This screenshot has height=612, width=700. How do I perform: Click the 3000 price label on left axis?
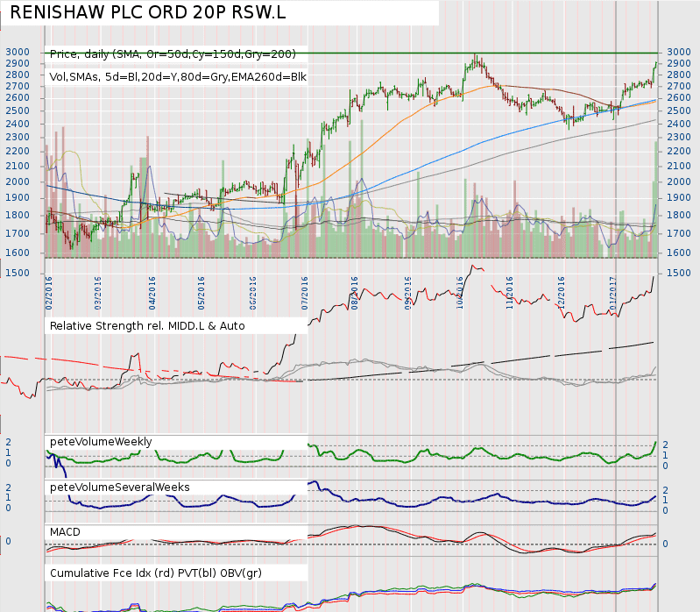pos(18,52)
